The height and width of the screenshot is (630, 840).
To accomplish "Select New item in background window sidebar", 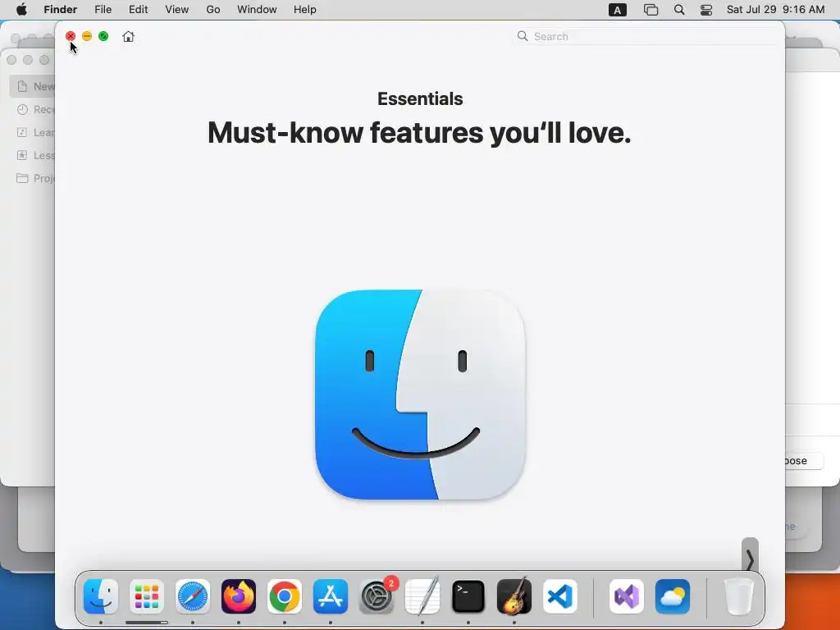I will [32, 86].
